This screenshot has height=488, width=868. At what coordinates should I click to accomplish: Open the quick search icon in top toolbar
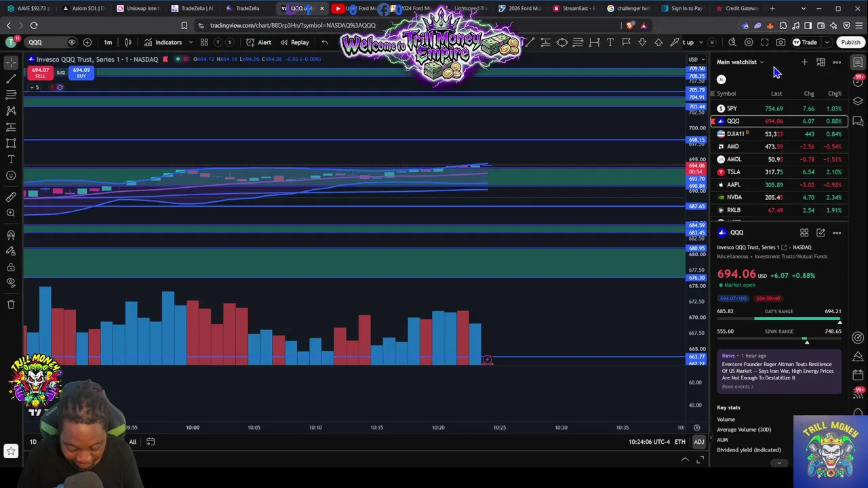pyautogui.click(x=732, y=42)
